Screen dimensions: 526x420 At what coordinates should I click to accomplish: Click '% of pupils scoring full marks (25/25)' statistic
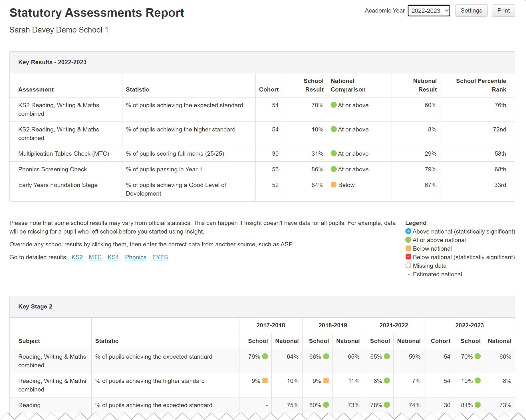175,154
